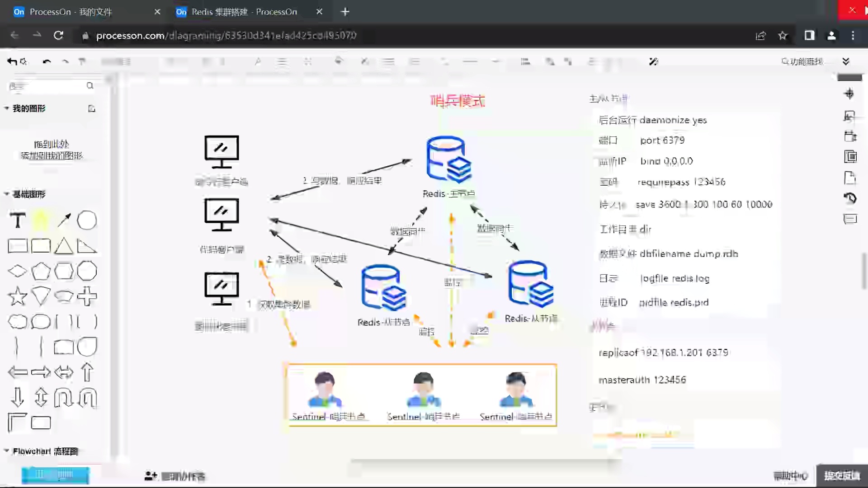Viewport: 868px width, 488px height.
Task: Click the canvas navigation icon in right sidebar
Action: point(850,94)
